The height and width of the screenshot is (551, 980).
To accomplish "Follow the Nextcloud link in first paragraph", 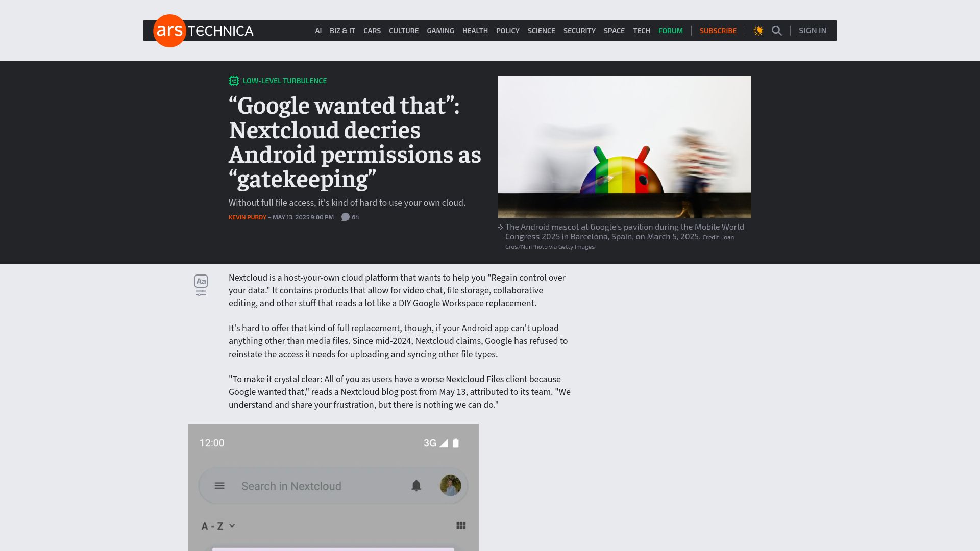I will (248, 278).
